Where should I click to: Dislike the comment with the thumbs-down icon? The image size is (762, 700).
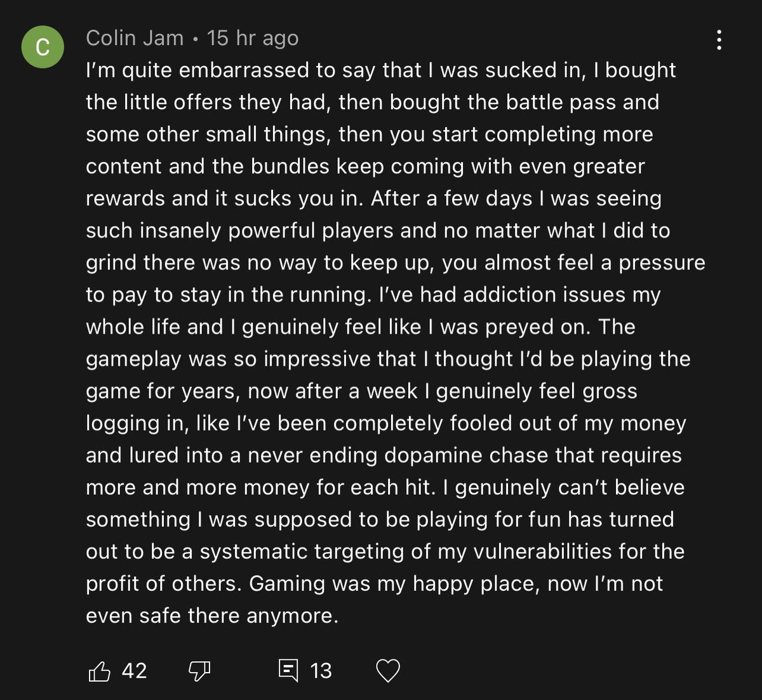199,671
